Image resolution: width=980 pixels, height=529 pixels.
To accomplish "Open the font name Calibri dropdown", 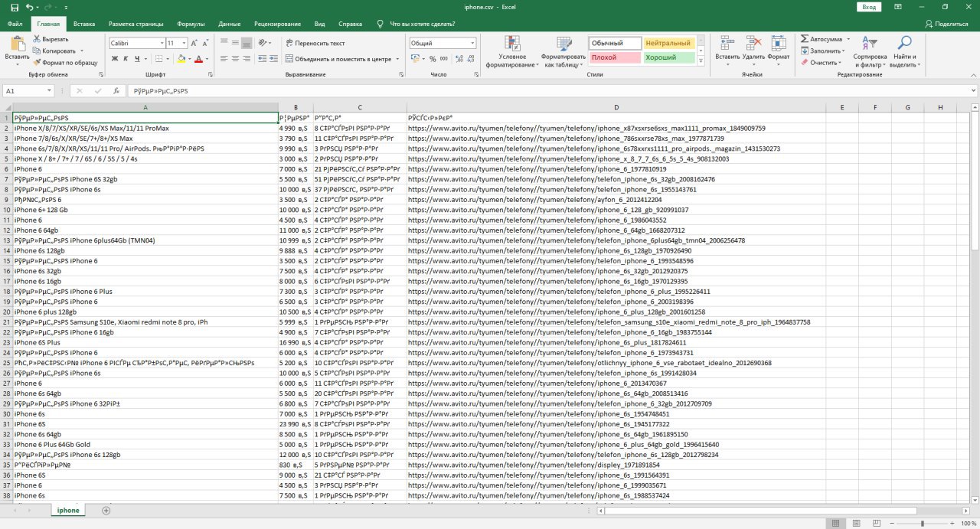I will (162, 44).
